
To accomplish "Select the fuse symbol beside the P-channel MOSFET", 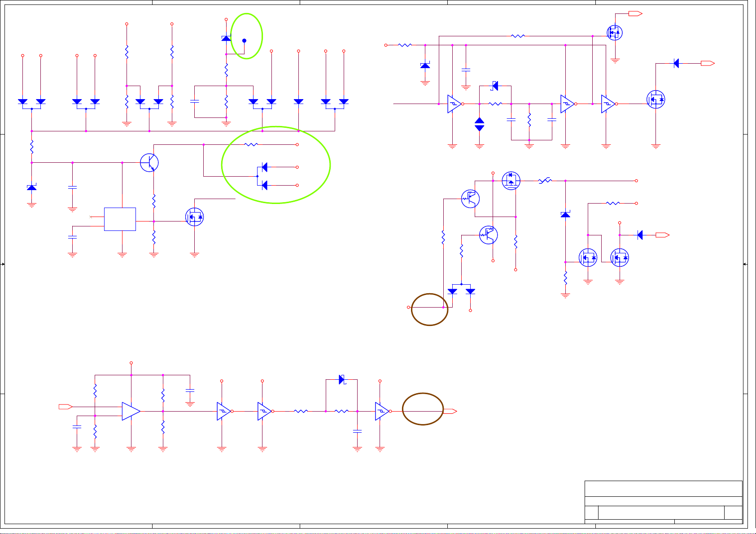I will tap(545, 181).
